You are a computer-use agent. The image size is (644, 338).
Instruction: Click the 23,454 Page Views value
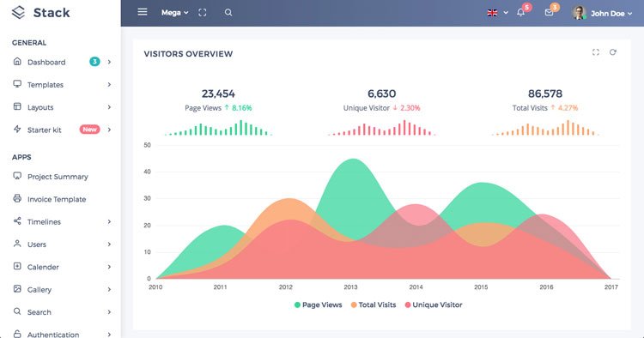218,94
